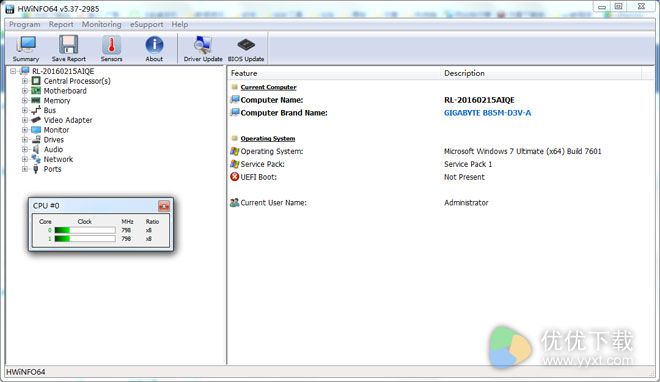Select the Ports plug tree icon
Viewport: 660px width, 382px height.
click(36, 169)
